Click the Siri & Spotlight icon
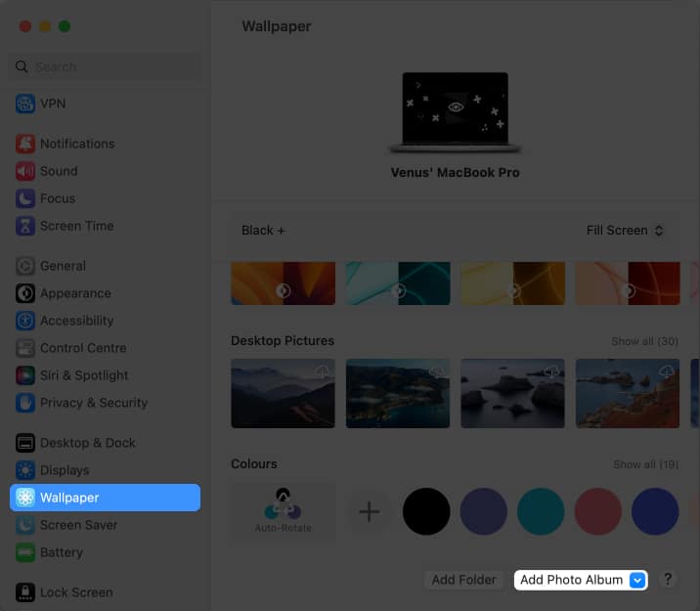This screenshot has width=700, height=611. tap(25, 375)
